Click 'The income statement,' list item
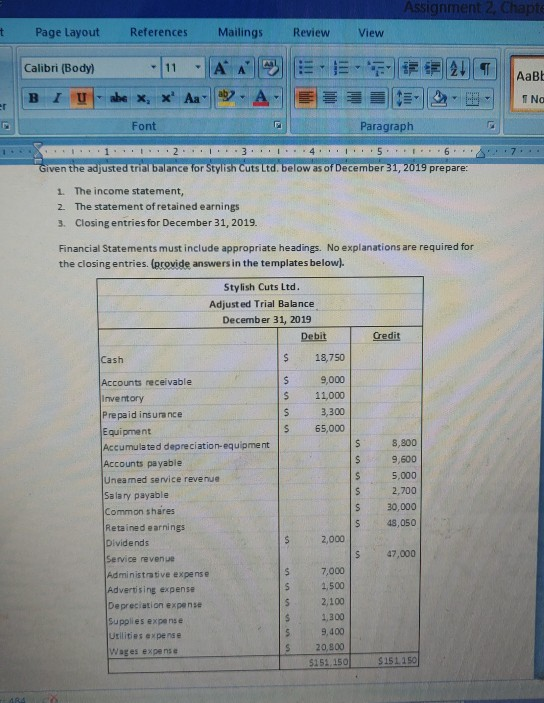Viewport: 544px width, 703px height. [x=129, y=191]
